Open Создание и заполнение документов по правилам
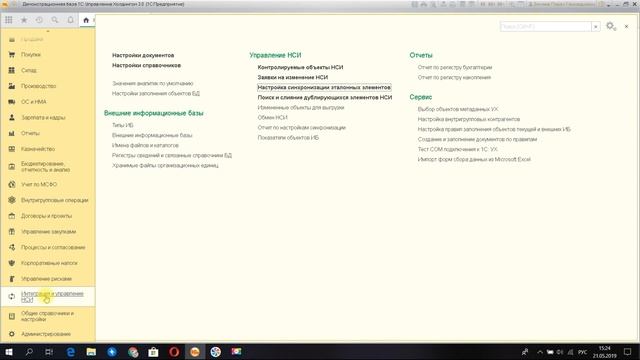This screenshot has width=640, height=360. point(478,139)
